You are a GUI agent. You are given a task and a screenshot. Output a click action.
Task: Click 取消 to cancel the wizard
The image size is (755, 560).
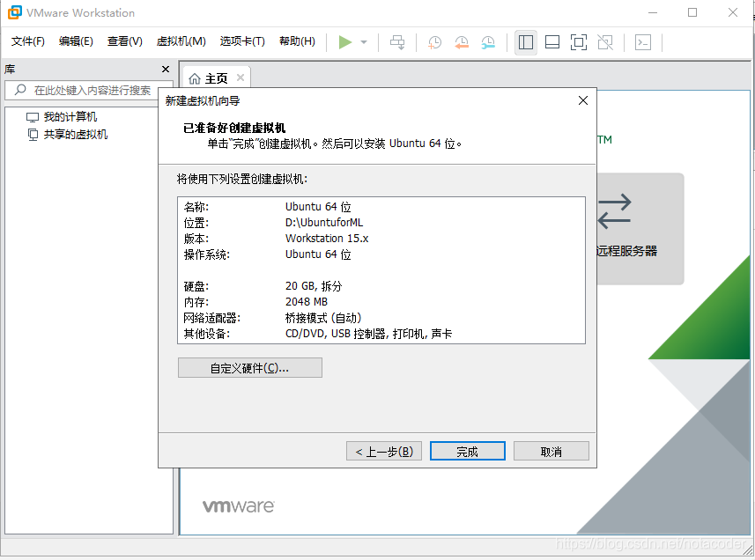click(551, 452)
